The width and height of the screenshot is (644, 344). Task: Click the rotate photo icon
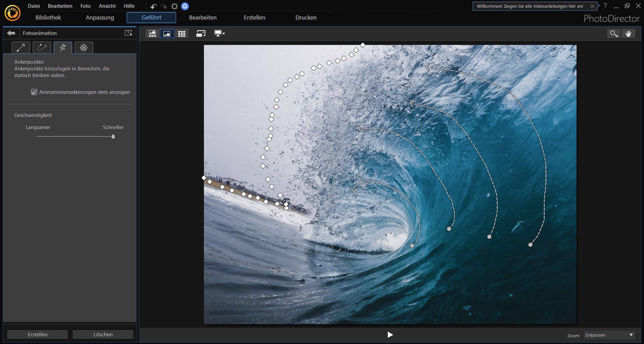point(201,34)
